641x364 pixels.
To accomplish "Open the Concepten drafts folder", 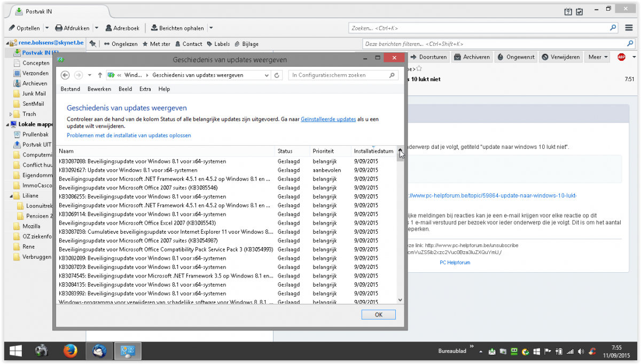I will point(36,63).
